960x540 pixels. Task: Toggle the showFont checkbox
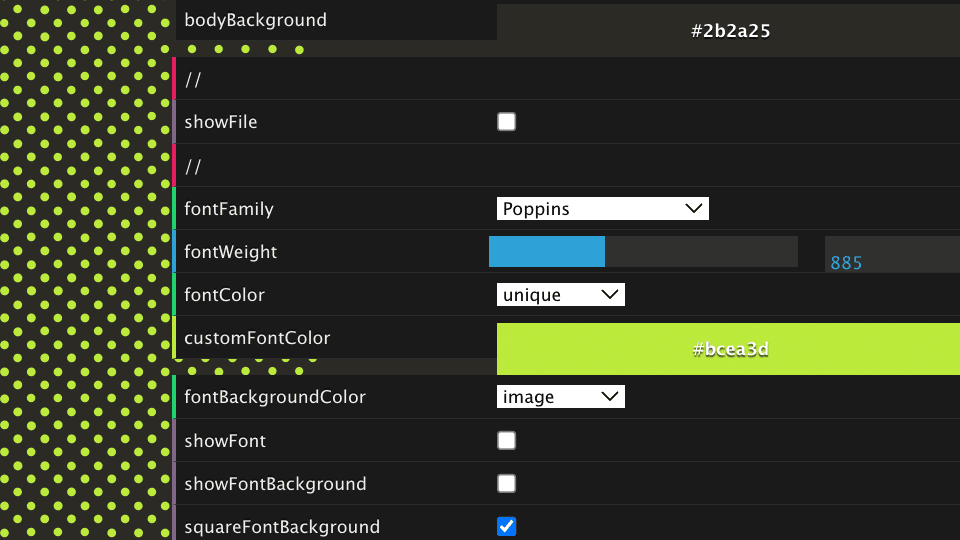[507, 441]
